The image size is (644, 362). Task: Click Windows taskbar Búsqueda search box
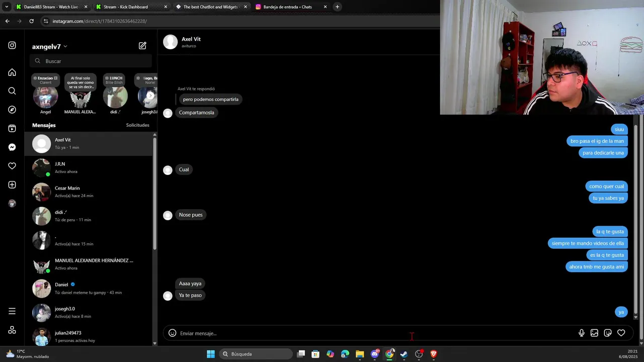pyautogui.click(x=255, y=354)
